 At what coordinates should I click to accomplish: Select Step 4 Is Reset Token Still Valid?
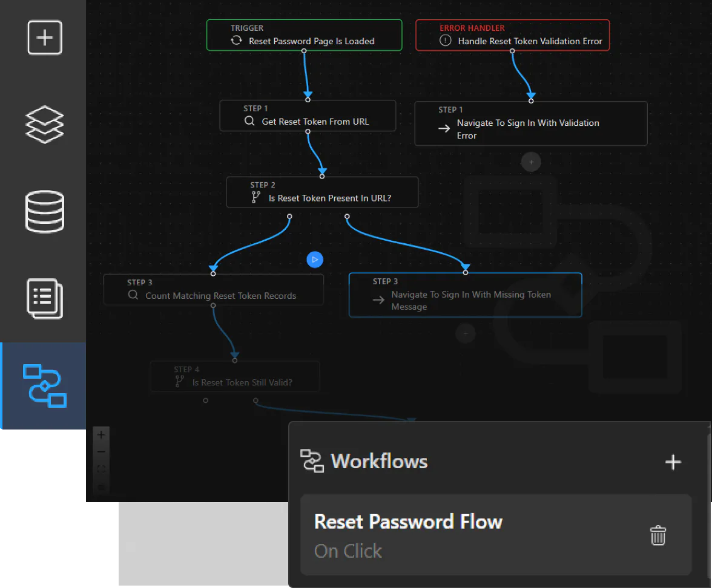235,376
